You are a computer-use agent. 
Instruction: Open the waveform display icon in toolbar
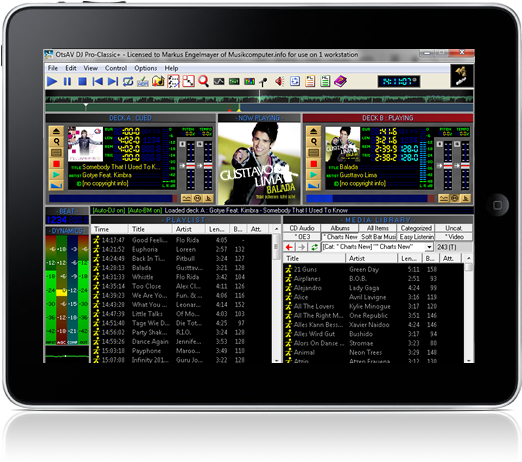point(219,81)
